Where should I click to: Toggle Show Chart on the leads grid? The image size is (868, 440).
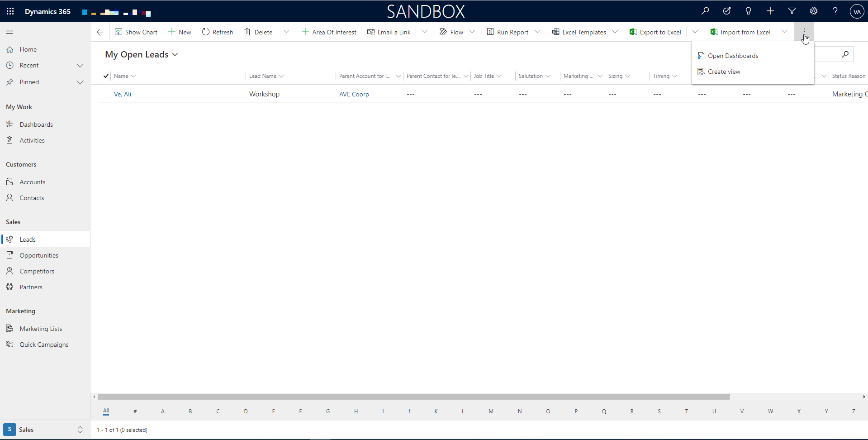point(136,32)
